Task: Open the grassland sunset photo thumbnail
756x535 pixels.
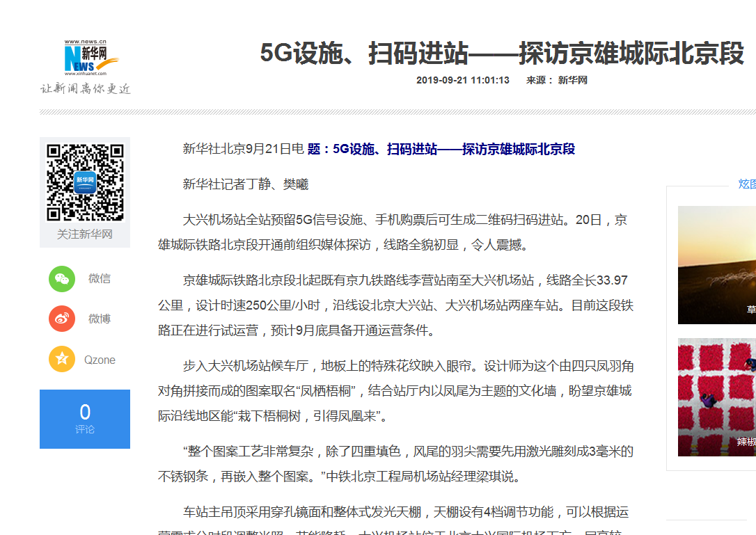Action: (x=717, y=265)
